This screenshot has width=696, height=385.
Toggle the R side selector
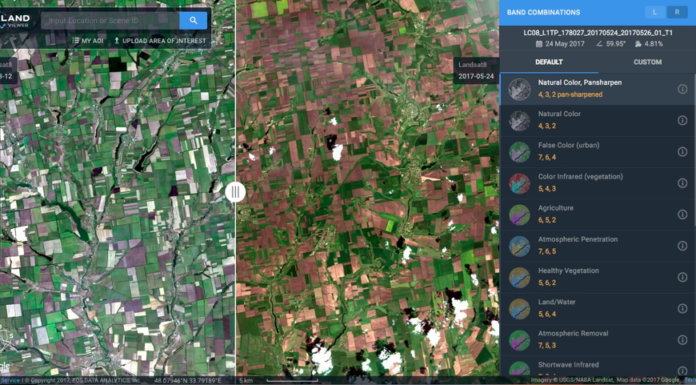(677, 12)
